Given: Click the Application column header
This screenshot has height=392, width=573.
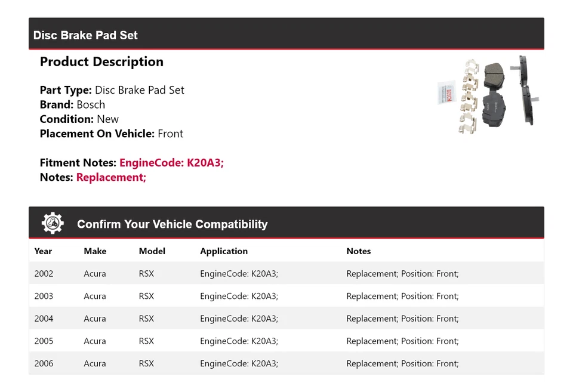Looking at the screenshot, I should pyautogui.click(x=224, y=251).
